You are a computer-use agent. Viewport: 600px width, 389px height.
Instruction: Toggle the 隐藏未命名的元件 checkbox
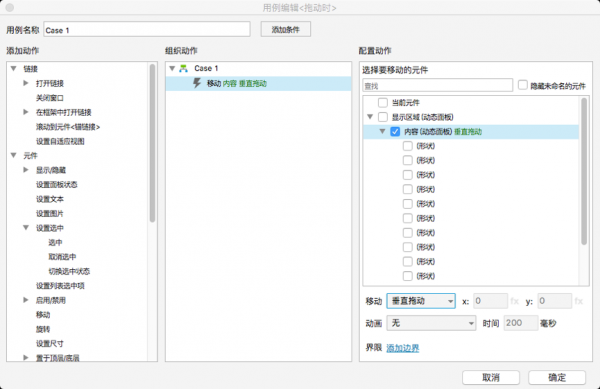click(x=523, y=85)
